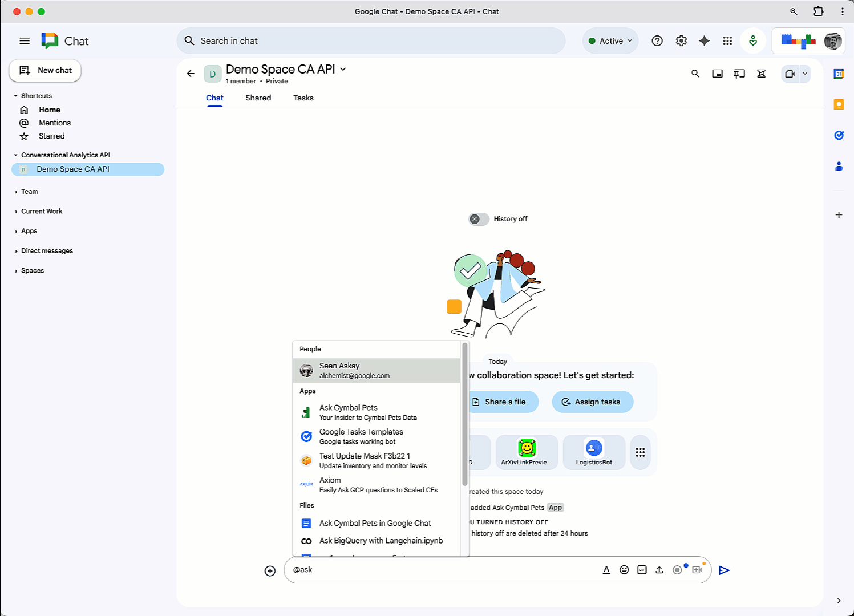
Task: Expand the Demo Space CA API name dropdown
Action: tap(343, 69)
